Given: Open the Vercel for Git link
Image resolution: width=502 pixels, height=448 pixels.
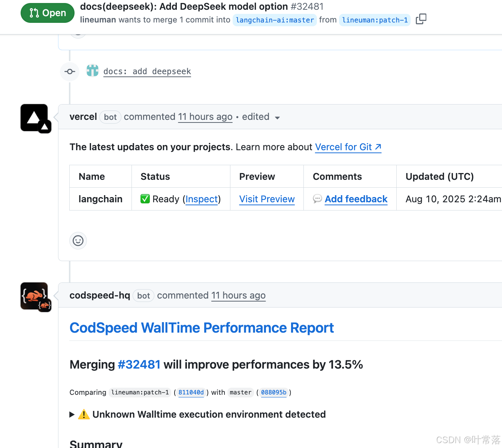Looking at the screenshot, I should coord(348,147).
